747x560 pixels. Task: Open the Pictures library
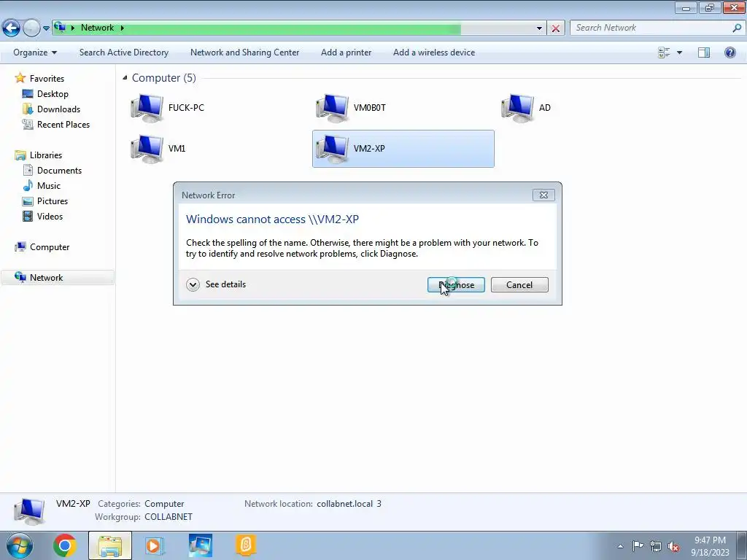coord(52,201)
